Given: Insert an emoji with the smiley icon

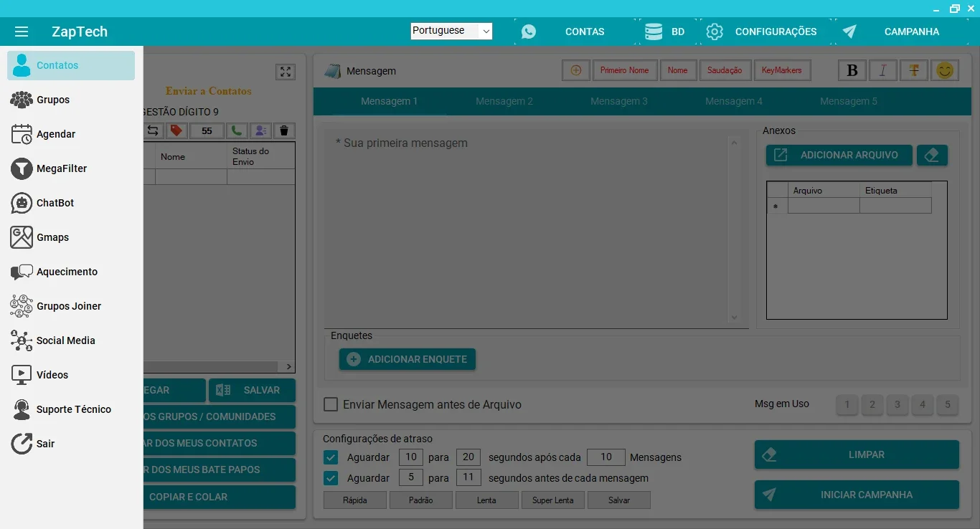Looking at the screenshot, I should click(x=946, y=70).
